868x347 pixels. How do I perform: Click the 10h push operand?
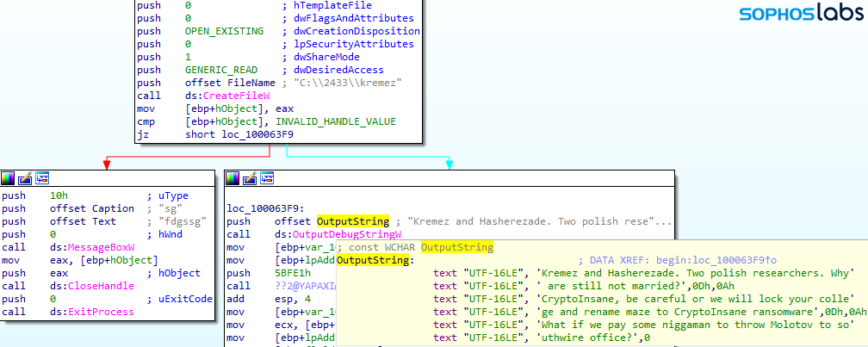tap(59, 195)
